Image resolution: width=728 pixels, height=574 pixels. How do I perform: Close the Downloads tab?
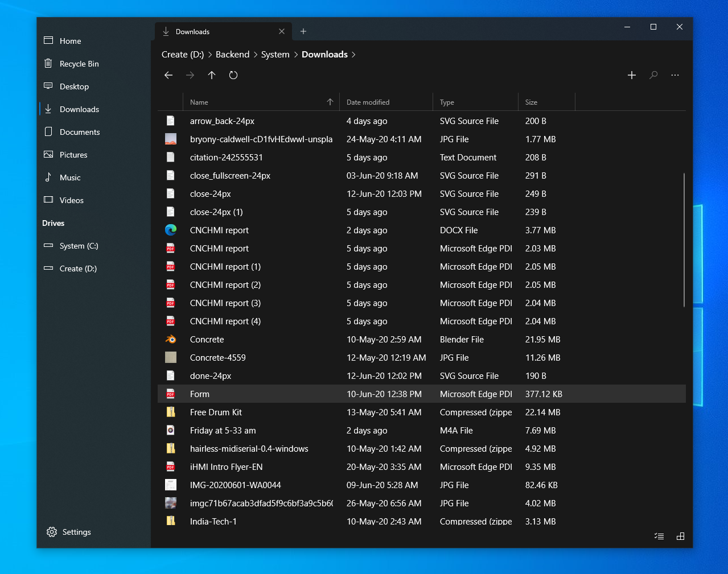(282, 31)
